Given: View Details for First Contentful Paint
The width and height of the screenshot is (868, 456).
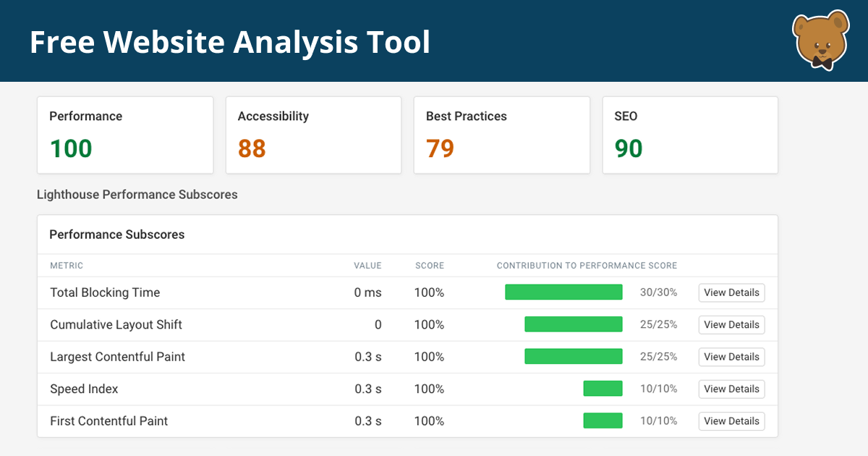Looking at the screenshot, I should [731, 421].
